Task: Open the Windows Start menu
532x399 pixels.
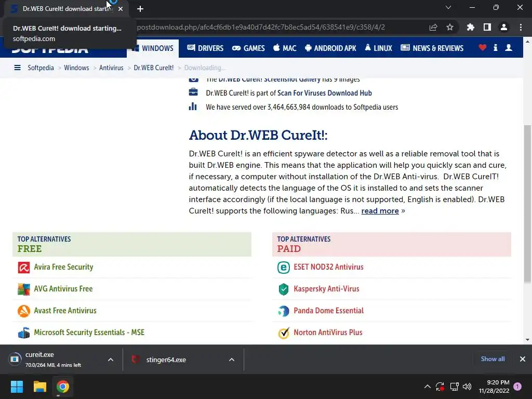Action: click(17, 387)
